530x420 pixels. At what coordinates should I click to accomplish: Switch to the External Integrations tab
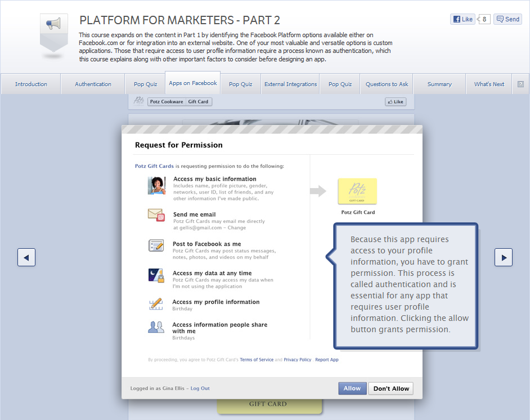[x=291, y=84]
